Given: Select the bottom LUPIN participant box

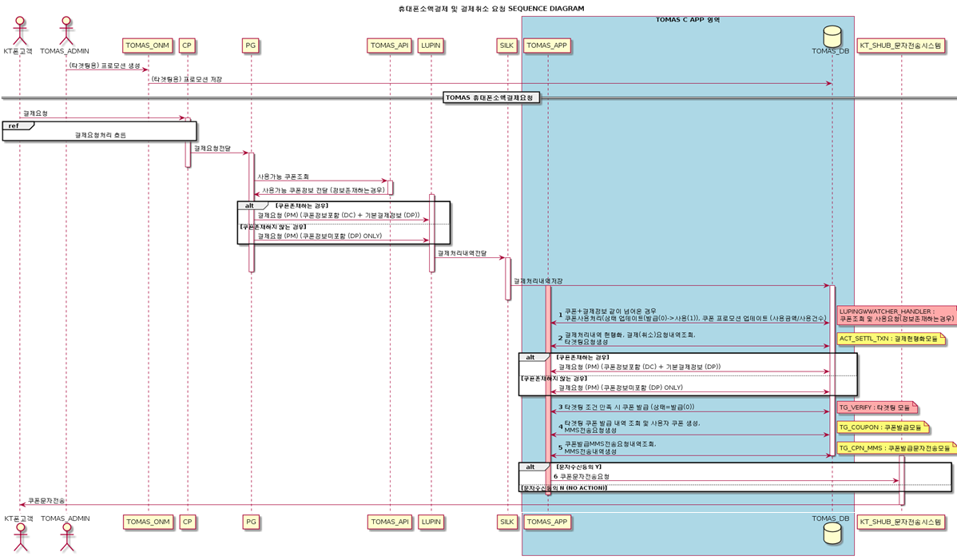Looking at the screenshot, I should pos(431,522).
